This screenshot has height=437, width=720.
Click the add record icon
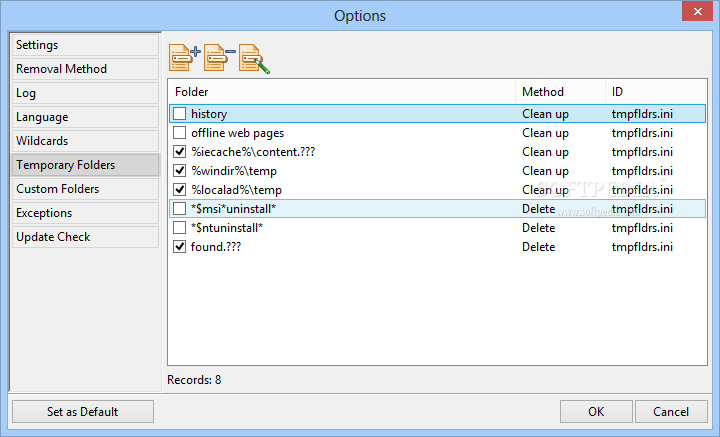tap(184, 59)
